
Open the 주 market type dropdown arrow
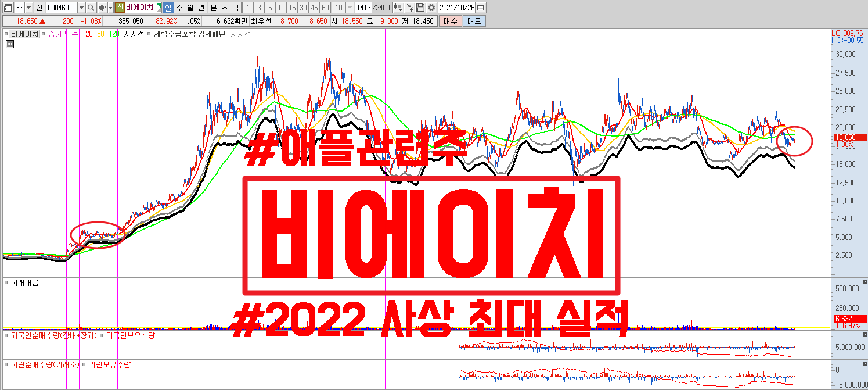28,8
